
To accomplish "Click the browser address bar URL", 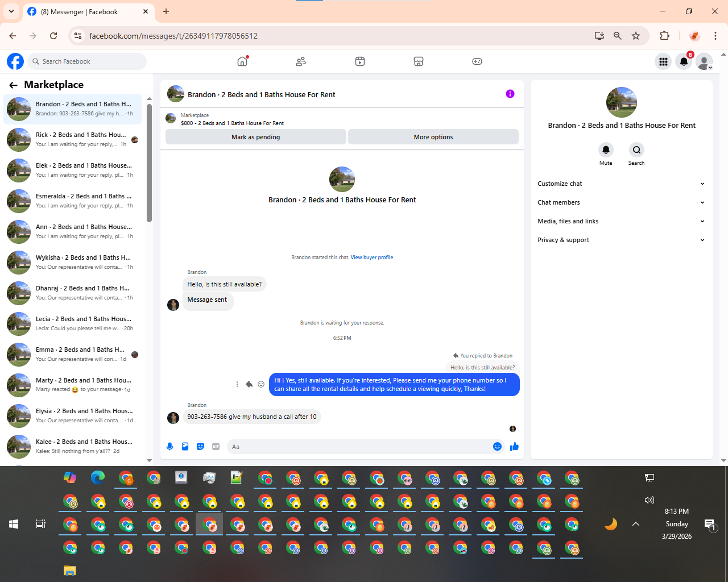I will [173, 36].
